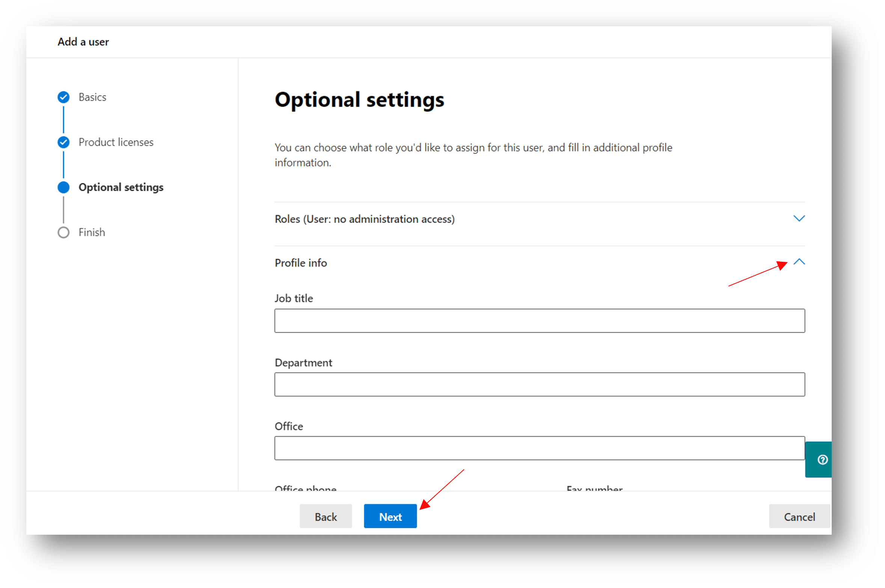Focus the Department text field
885x588 pixels.
[x=539, y=384]
